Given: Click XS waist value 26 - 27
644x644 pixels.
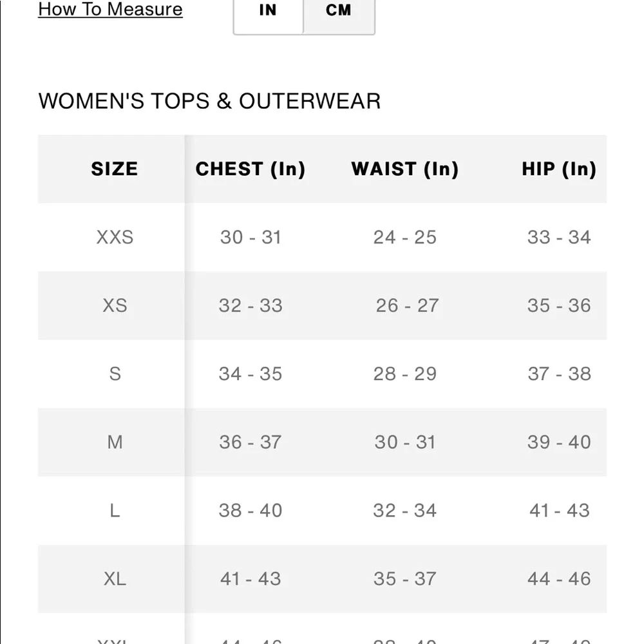Looking at the screenshot, I should point(408,305).
